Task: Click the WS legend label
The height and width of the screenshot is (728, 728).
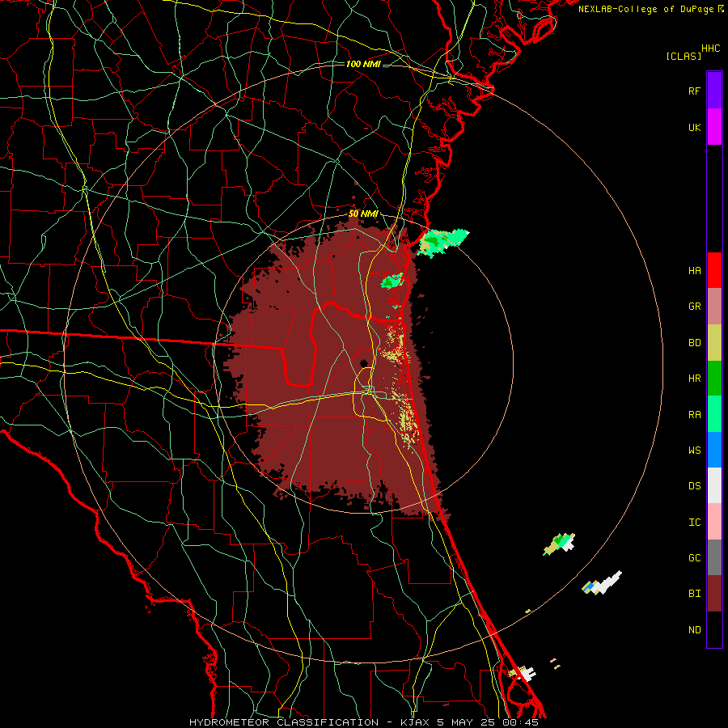Action: 694,451
